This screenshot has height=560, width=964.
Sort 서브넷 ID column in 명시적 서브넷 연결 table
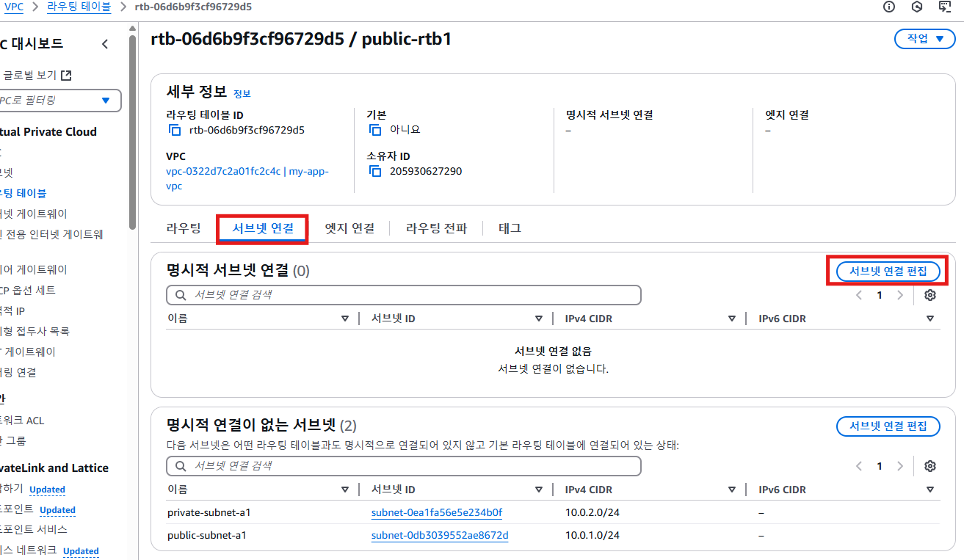pyautogui.click(x=538, y=319)
